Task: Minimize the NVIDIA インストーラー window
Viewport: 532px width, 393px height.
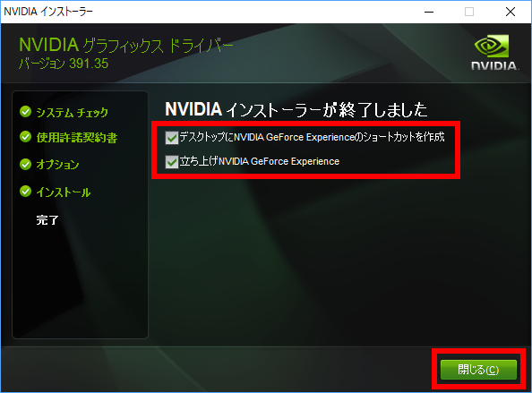Action: [429, 12]
